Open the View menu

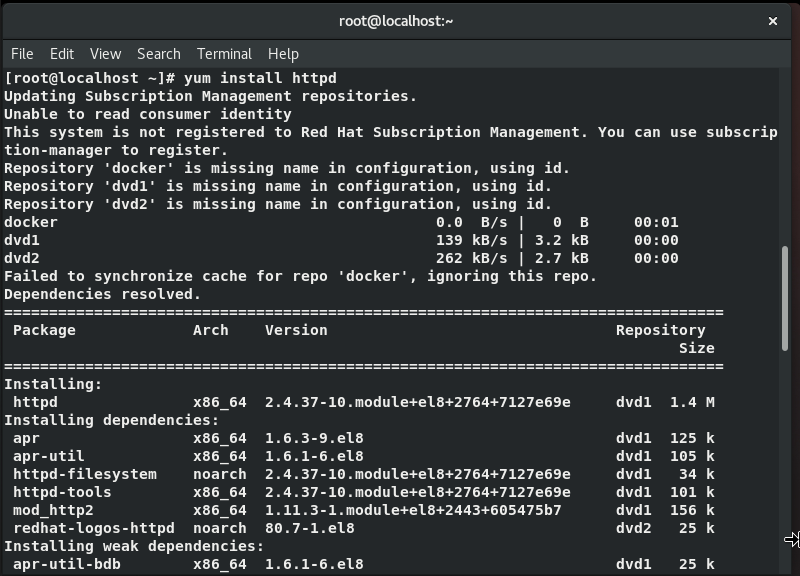pos(106,54)
